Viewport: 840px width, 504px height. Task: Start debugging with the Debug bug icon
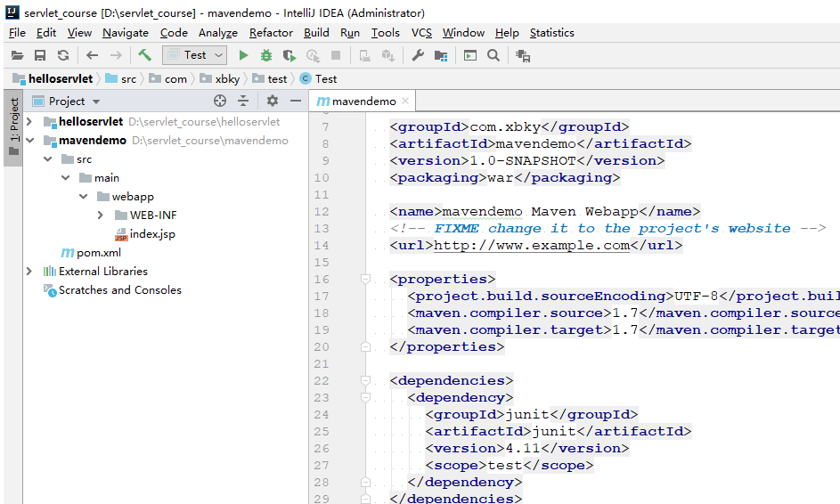tap(265, 55)
